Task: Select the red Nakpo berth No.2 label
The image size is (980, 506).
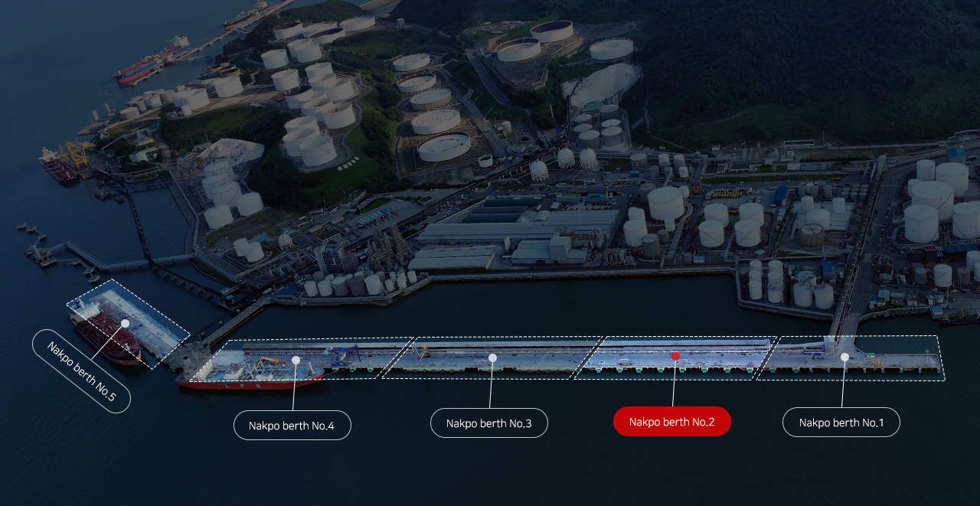Action: (672, 422)
